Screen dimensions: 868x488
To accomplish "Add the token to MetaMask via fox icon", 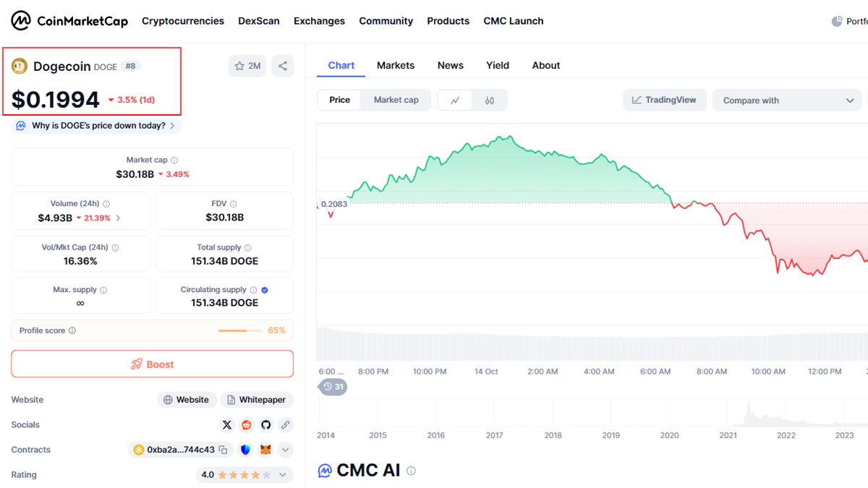I will click(265, 450).
